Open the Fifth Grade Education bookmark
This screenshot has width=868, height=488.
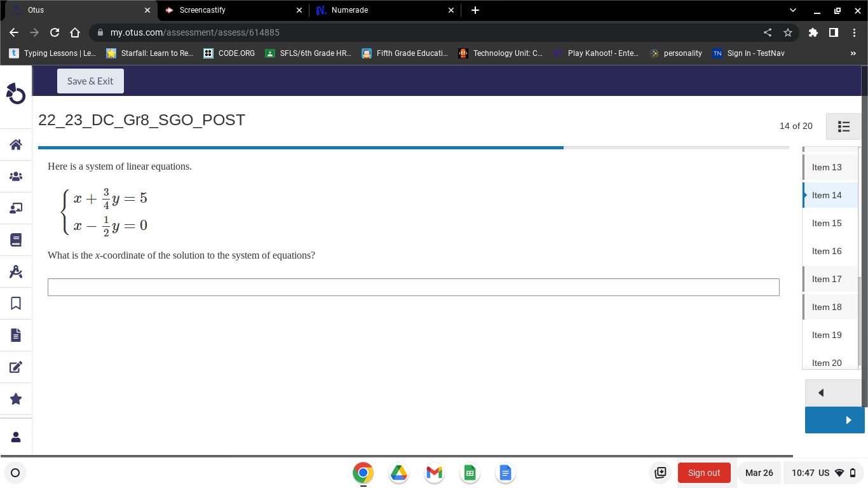click(405, 53)
